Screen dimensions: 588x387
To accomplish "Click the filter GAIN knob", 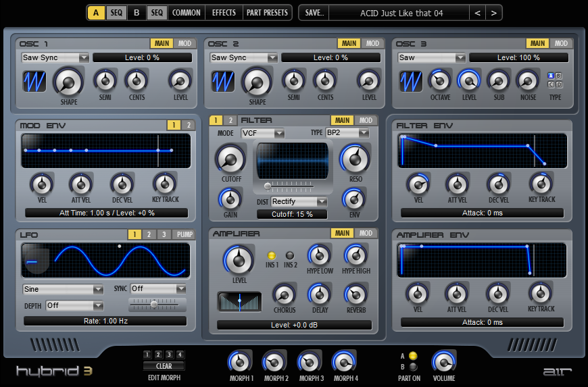I will click(230, 199).
